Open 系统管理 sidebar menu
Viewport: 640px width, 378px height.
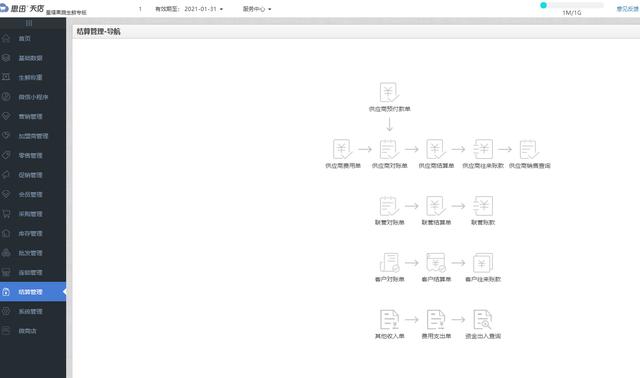tap(33, 311)
